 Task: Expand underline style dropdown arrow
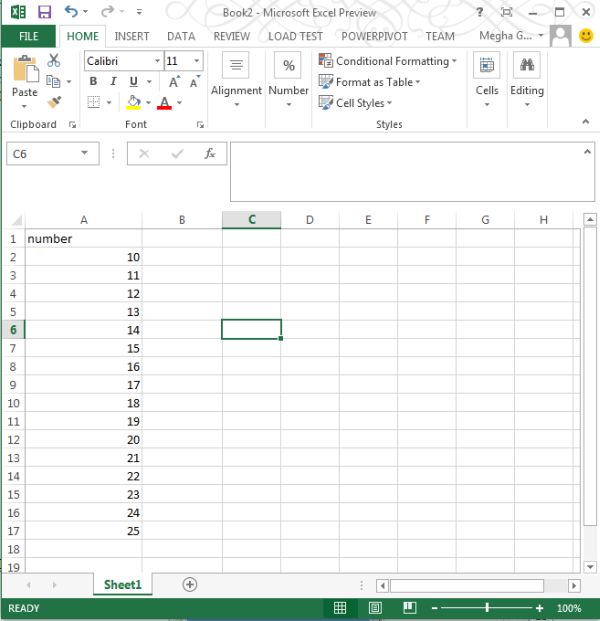click(149, 82)
